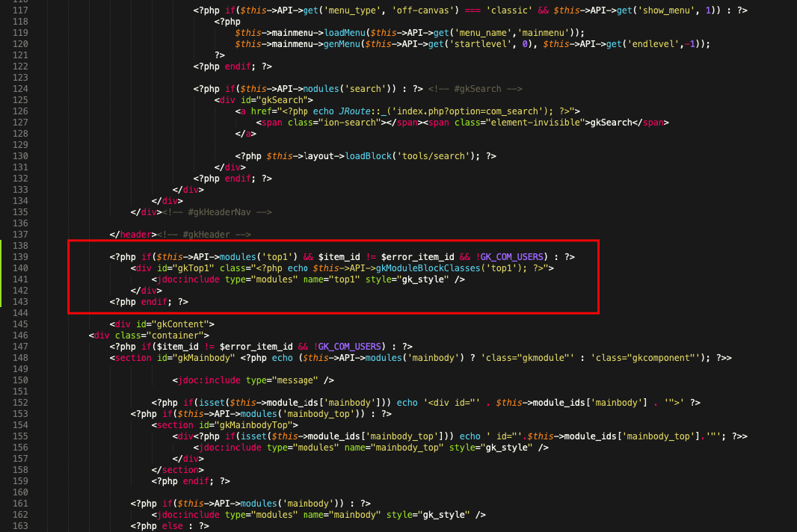Click line number 160 in the gutter
This screenshot has width=797, height=532.
click(20, 492)
